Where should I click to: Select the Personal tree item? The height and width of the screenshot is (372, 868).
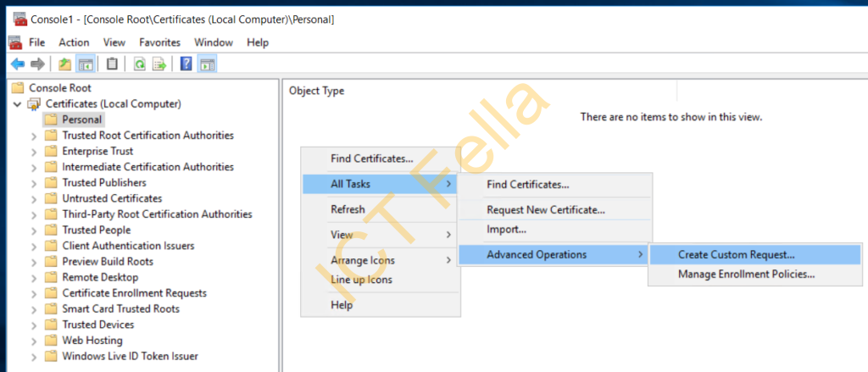tap(81, 119)
